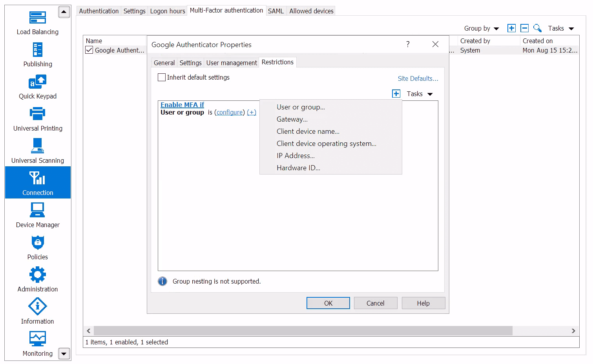Click the configure link under Enable MFA
This screenshot has width=593, height=364.
(x=229, y=112)
